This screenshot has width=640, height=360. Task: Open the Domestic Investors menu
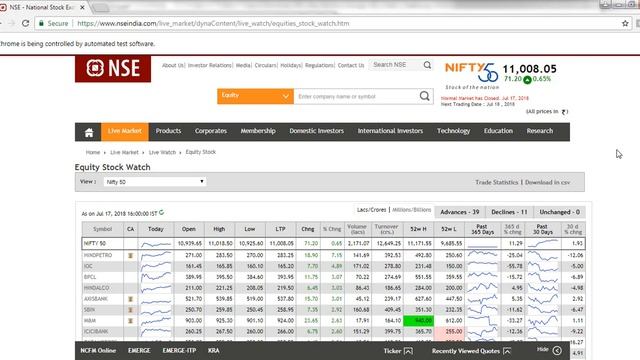[317, 131]
